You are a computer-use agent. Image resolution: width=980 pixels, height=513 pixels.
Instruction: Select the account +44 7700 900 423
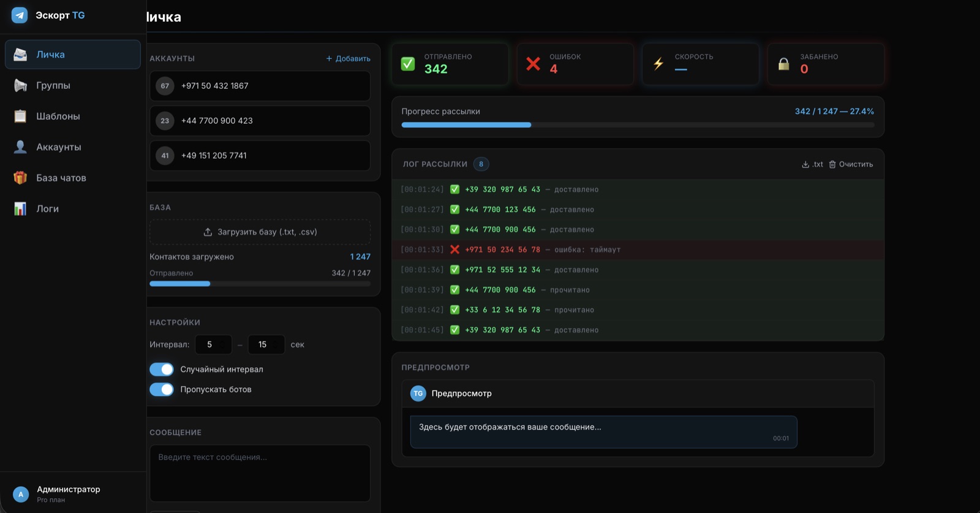260,121
